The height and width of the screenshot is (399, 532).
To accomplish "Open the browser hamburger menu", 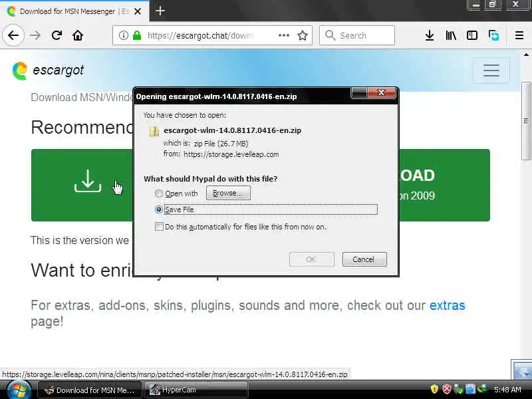I will (519, 35).
